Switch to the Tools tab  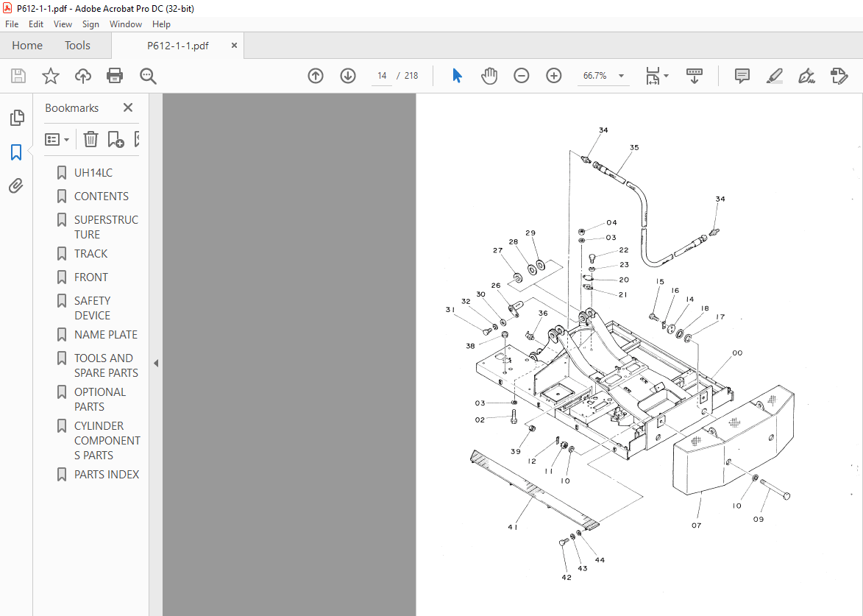[77, 45]
